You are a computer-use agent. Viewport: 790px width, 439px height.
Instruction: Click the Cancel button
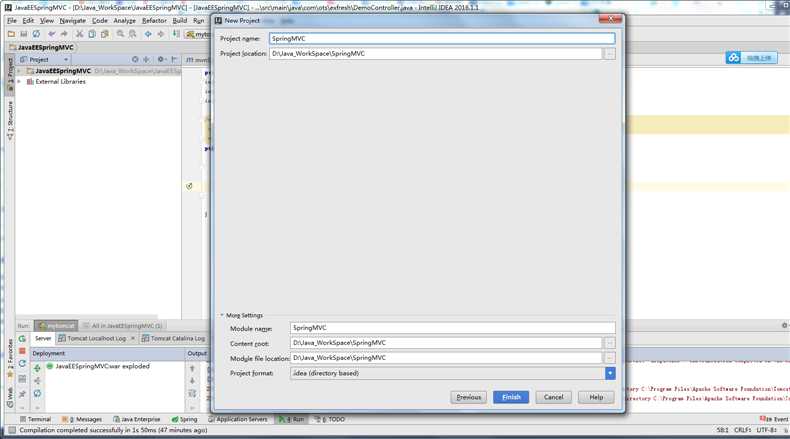553,397
